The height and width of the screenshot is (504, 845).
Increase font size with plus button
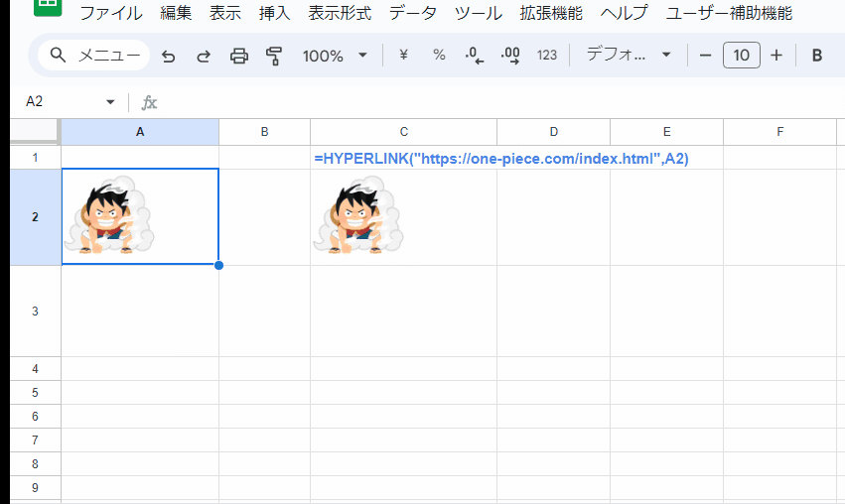tap(776, 55)
